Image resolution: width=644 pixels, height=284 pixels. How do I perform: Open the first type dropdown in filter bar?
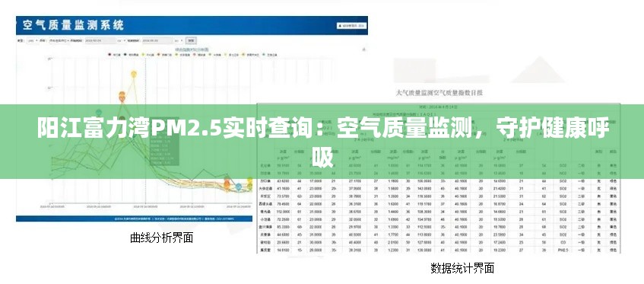pyautogui.click(x=33, y=40)
